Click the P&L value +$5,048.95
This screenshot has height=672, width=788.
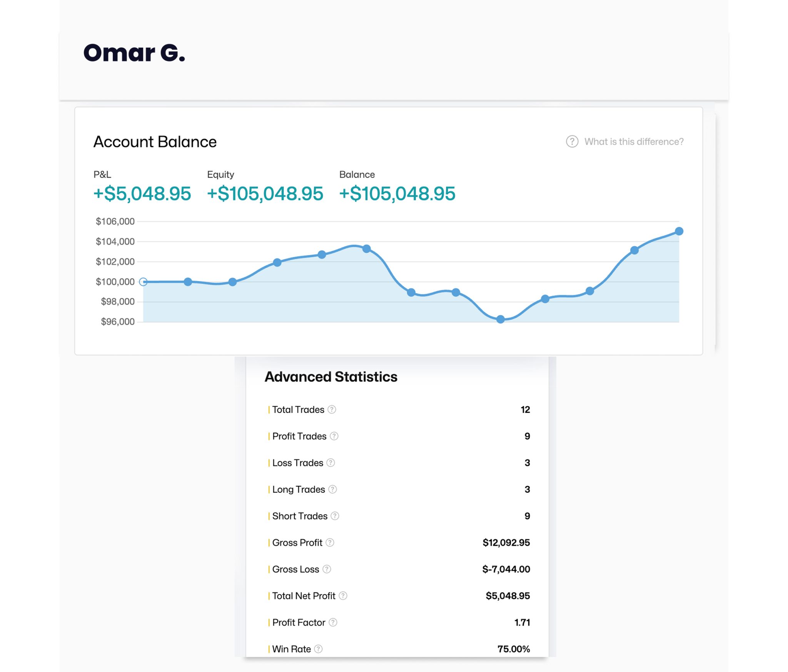pyautogui.click(x=142, y=193)
